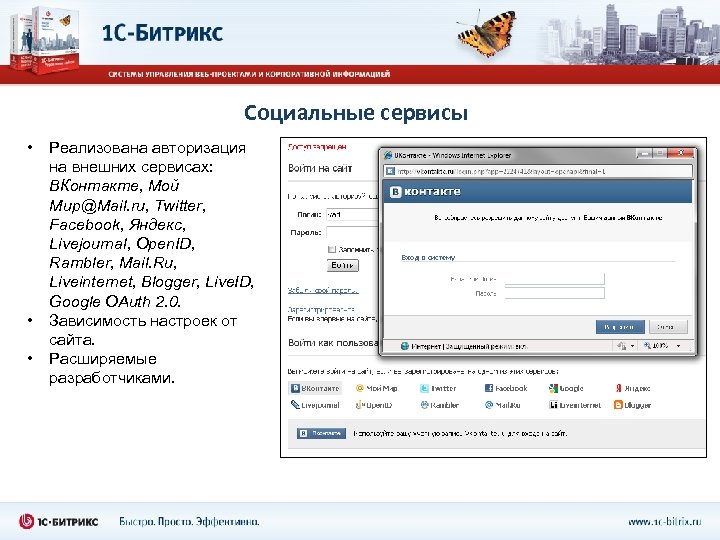Screen dimensions: 720x540
Task: Click the Войти на сайт heading
Action: click(320, 168)
